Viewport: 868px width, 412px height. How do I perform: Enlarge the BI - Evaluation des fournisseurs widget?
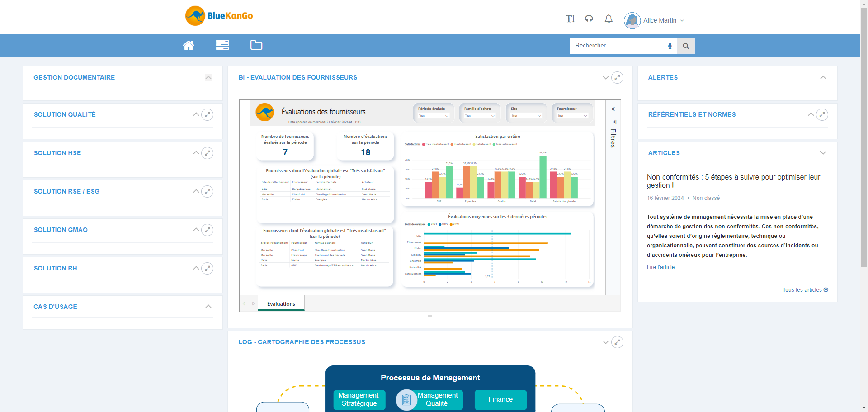pyautogui.click(x=617, y=77)
